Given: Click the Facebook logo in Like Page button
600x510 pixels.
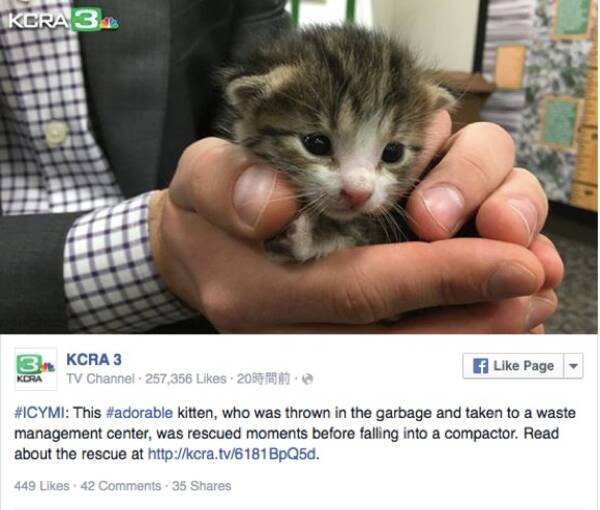Looking at the screenshot, I should [478, 366].
